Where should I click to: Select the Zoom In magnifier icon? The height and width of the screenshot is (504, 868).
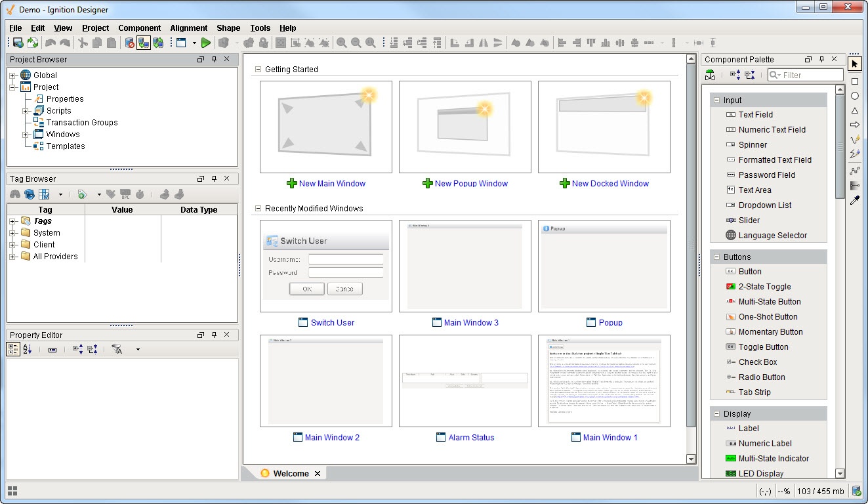341,42
